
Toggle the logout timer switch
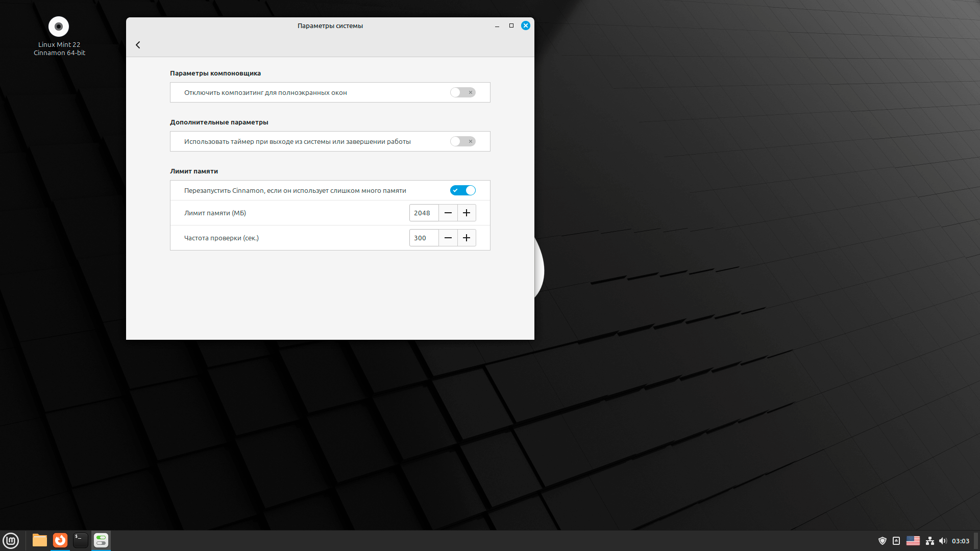point(462,141)
